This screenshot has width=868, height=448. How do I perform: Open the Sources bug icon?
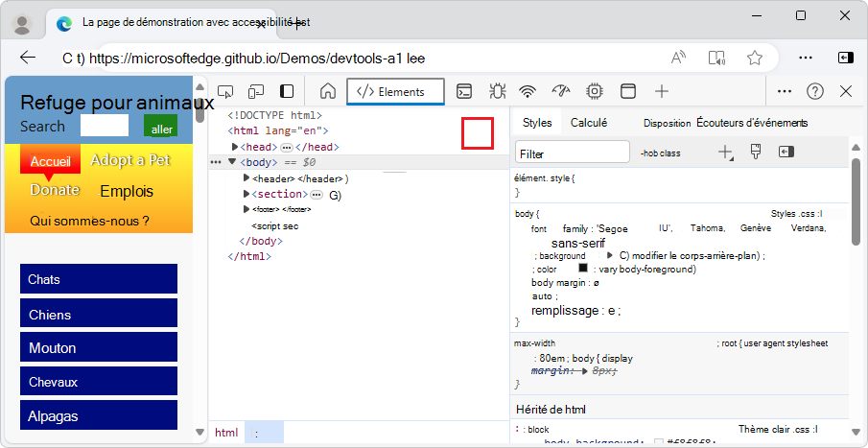click(x=497, y=91)
